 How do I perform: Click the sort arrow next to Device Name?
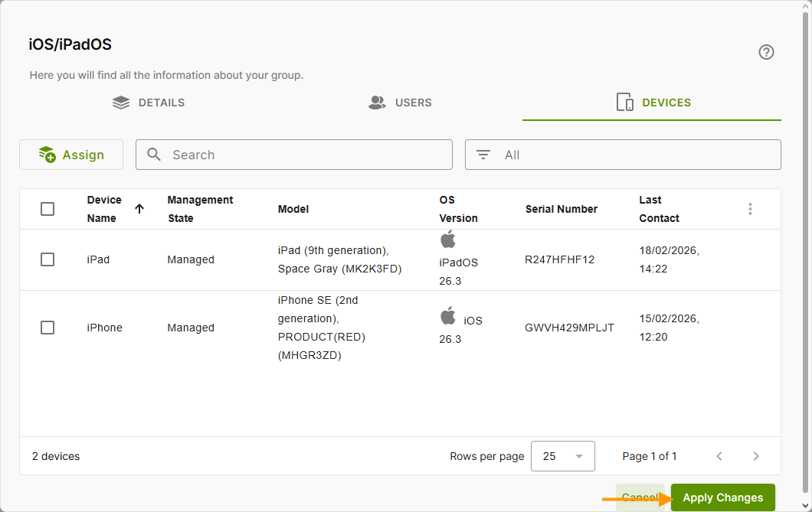[x=139, y=209]
